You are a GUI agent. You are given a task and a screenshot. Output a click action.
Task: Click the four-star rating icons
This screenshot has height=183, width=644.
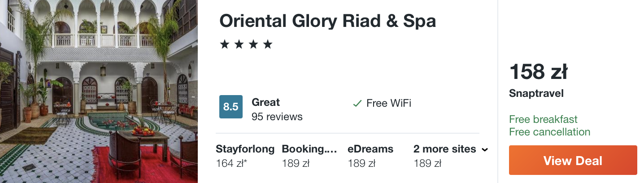point(246,44)
